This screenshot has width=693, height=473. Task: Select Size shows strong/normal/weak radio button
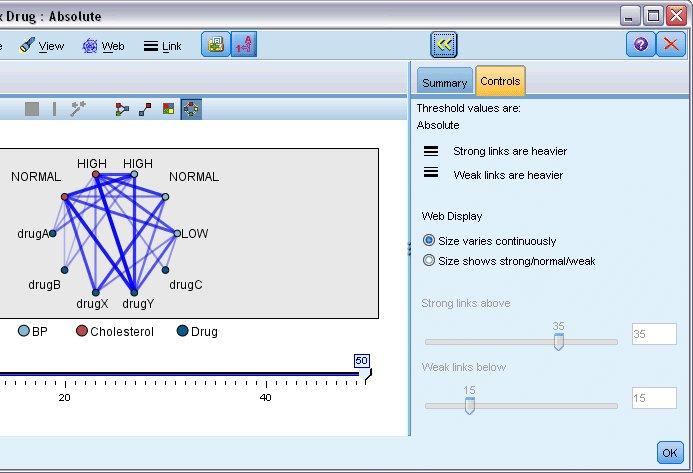(429, 260)
